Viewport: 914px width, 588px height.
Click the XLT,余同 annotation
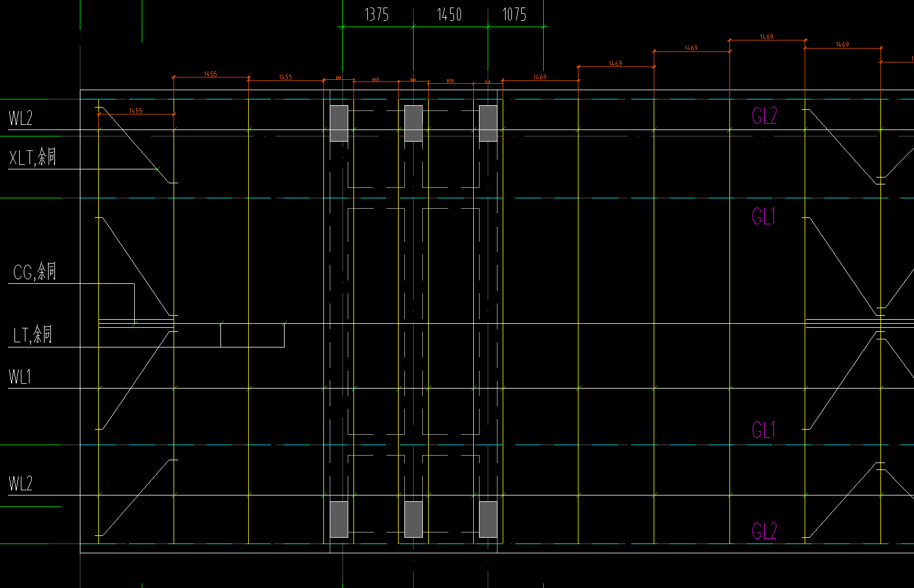click(32, 157)
